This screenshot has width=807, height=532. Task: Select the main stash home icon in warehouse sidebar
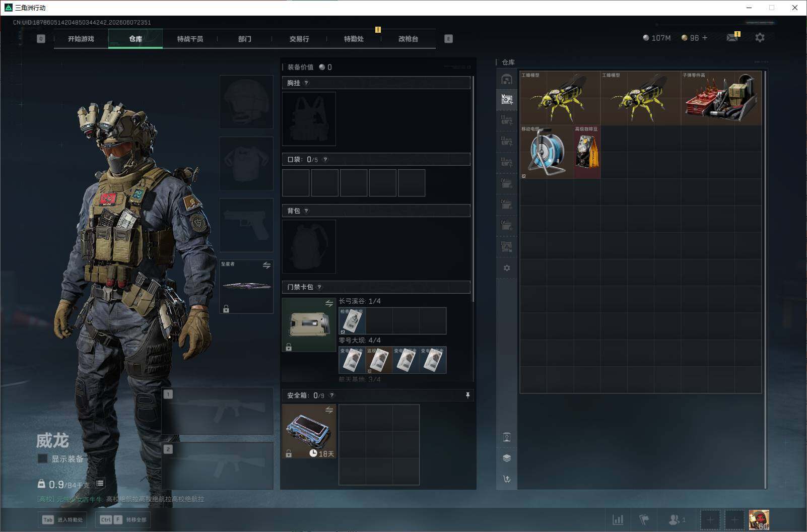(507, 79)
